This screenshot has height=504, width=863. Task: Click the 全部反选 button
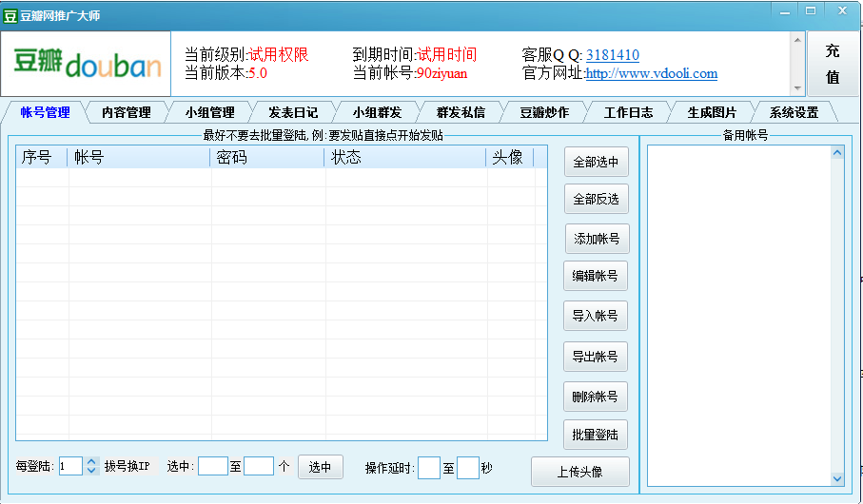pos(596,199)
